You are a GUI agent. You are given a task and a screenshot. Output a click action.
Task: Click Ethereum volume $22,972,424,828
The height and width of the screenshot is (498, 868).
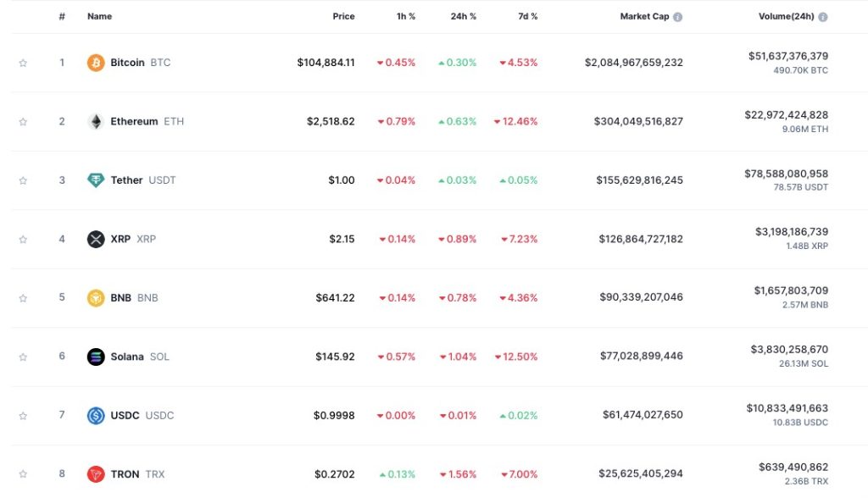click(787, 114)
